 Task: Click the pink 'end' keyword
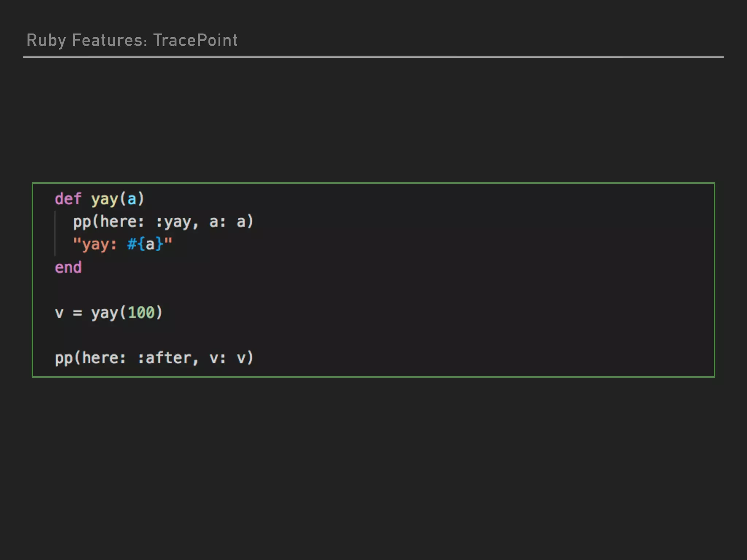[68, 267]
